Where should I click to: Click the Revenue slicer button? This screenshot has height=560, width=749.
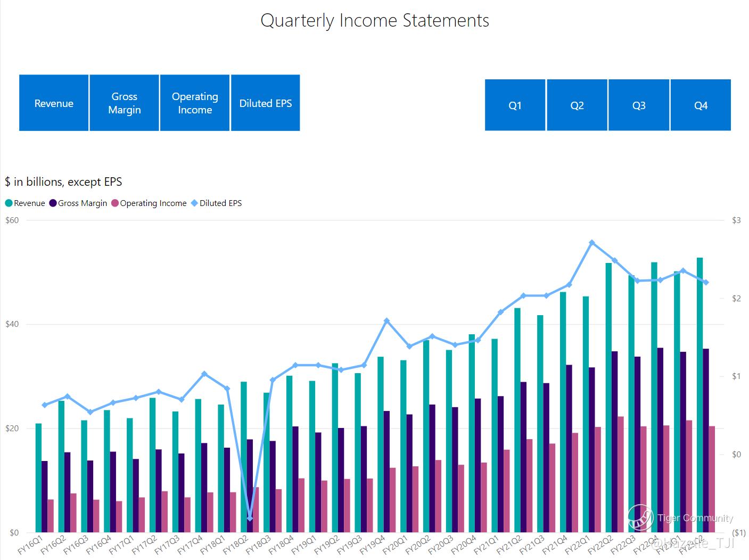pyautogui.click(x=54, y=103)
